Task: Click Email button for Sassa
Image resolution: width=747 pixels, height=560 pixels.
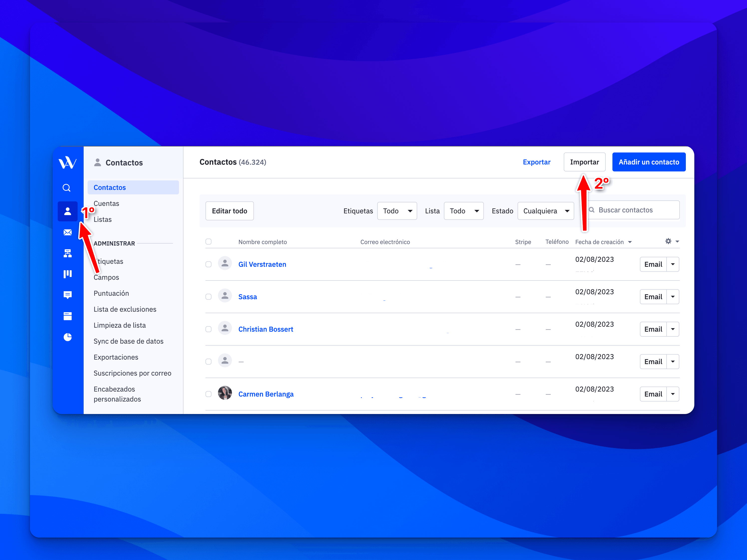Action: tap(653, 297)
